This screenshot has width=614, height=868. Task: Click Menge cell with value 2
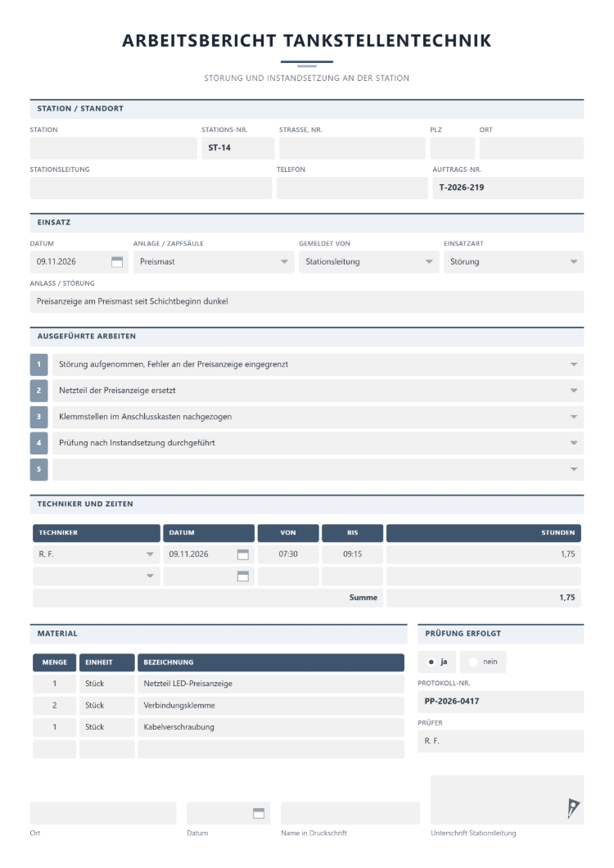point(54,706)
